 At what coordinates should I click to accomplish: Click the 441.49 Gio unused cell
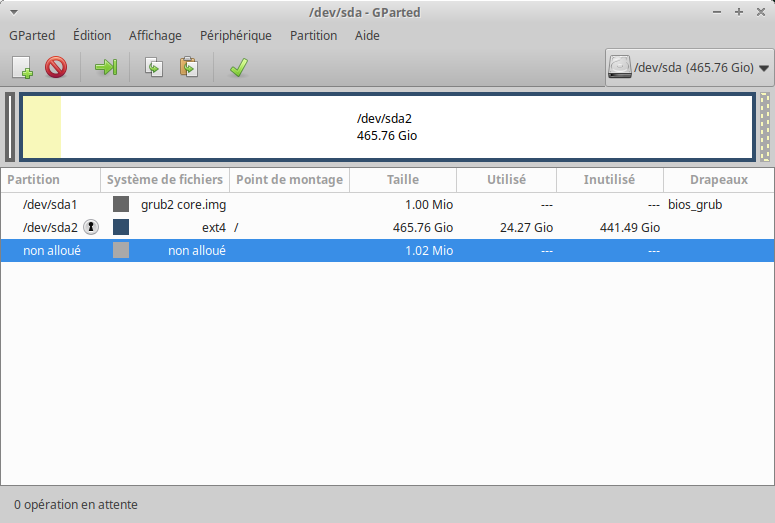pyautogui.click(x=630, y=227)
